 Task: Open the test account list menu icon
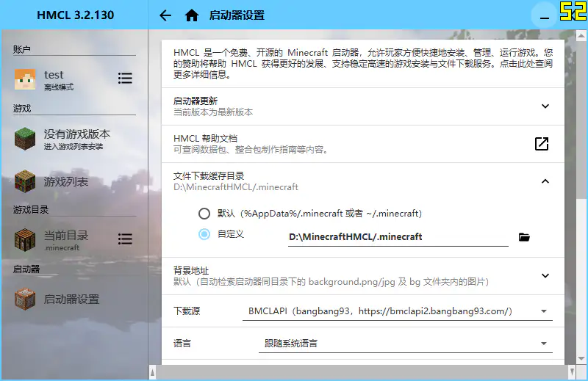125,78
